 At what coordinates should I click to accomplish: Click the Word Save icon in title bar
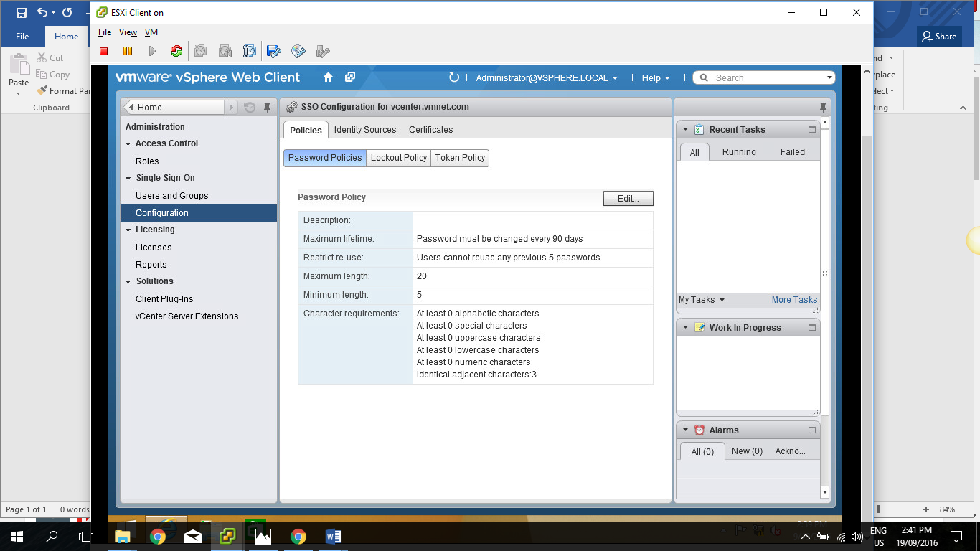click(x=22, y=13)
